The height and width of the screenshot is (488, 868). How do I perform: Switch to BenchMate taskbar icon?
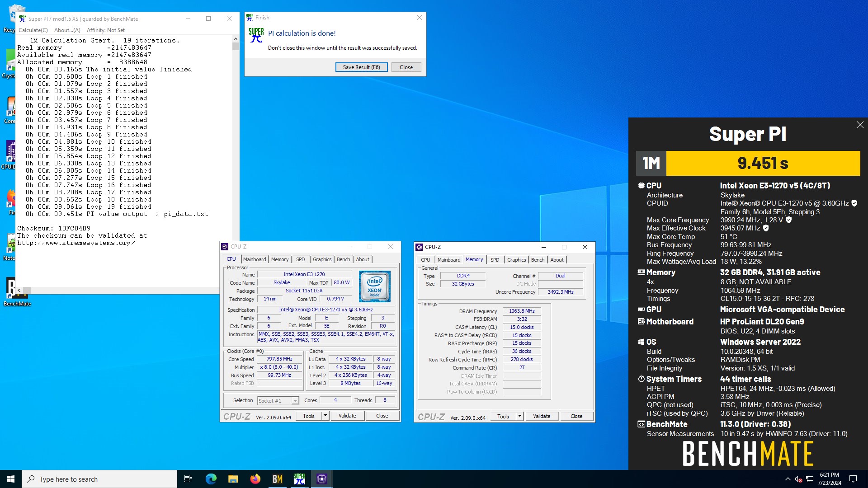(277, 479)
